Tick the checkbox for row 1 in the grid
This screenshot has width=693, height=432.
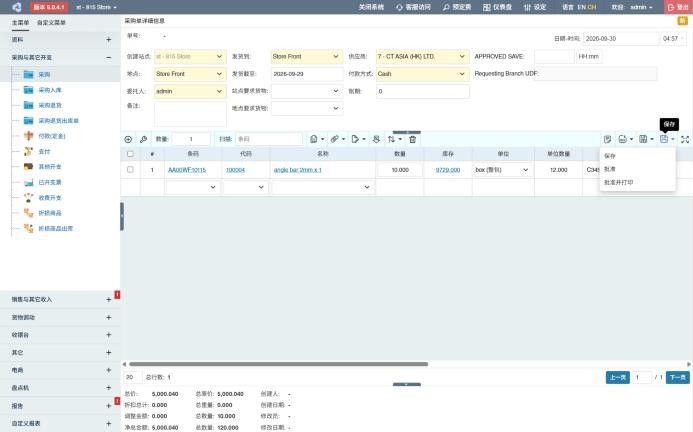[130, 169]
